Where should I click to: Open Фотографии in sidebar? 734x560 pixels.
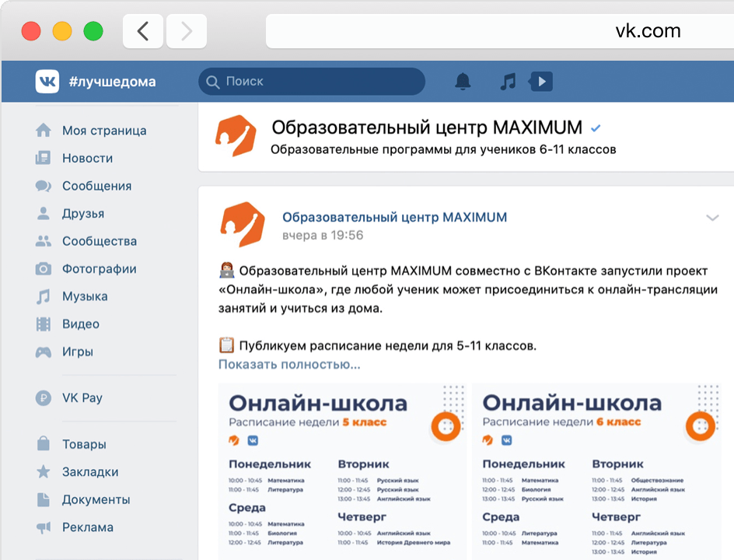(100, 269)
